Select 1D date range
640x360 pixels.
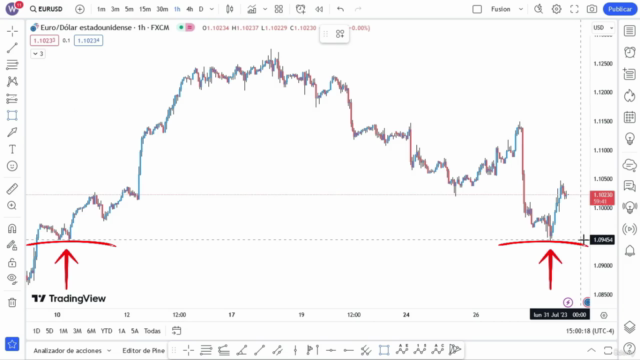(x=36, y=331)
